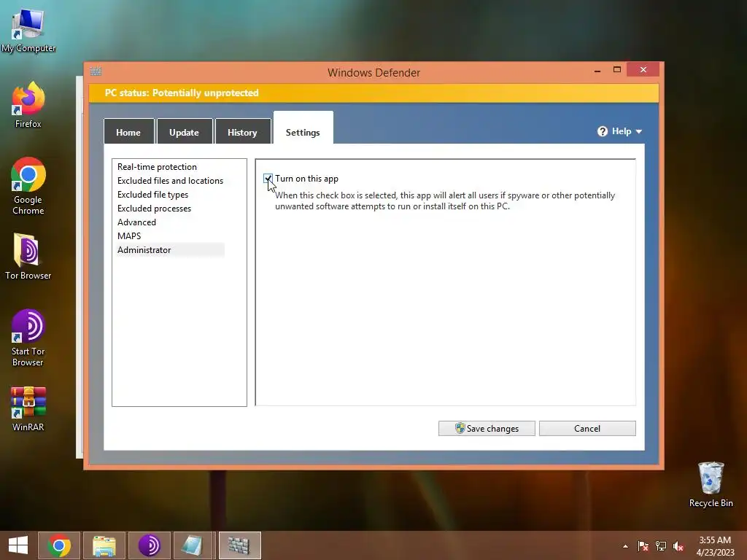Select Real-time protection in settings list

coord(158,167)
